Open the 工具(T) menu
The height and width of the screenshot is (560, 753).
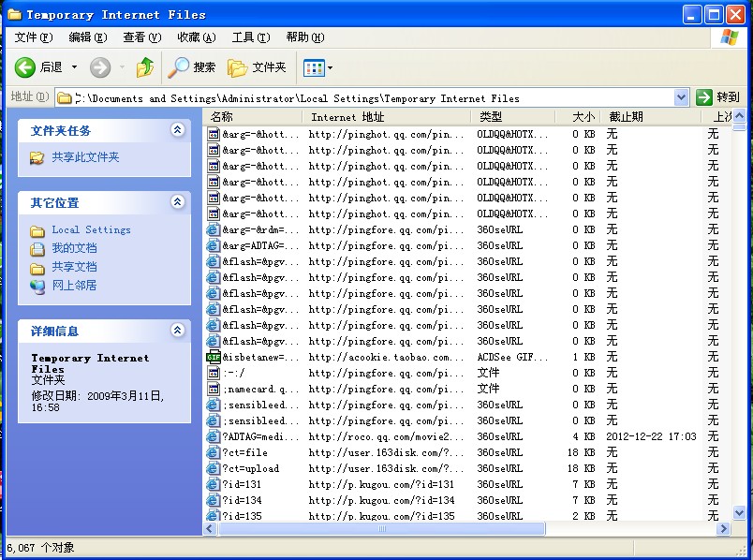click(x=251, y=37)
